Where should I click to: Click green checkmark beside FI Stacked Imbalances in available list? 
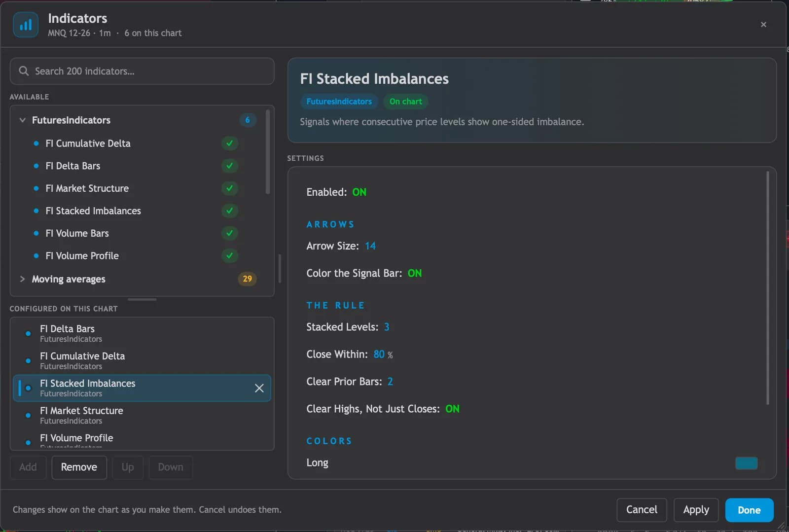(229, 211)
